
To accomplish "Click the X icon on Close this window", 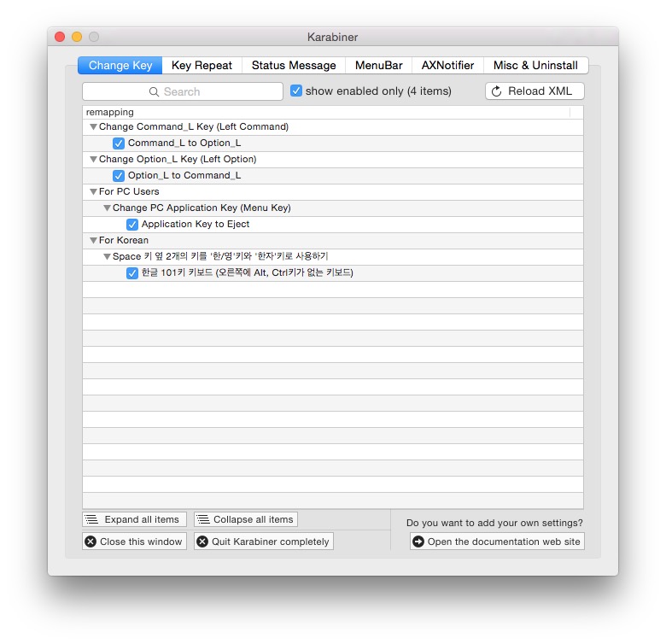I will pyautogui.click(x=91, y=542).
